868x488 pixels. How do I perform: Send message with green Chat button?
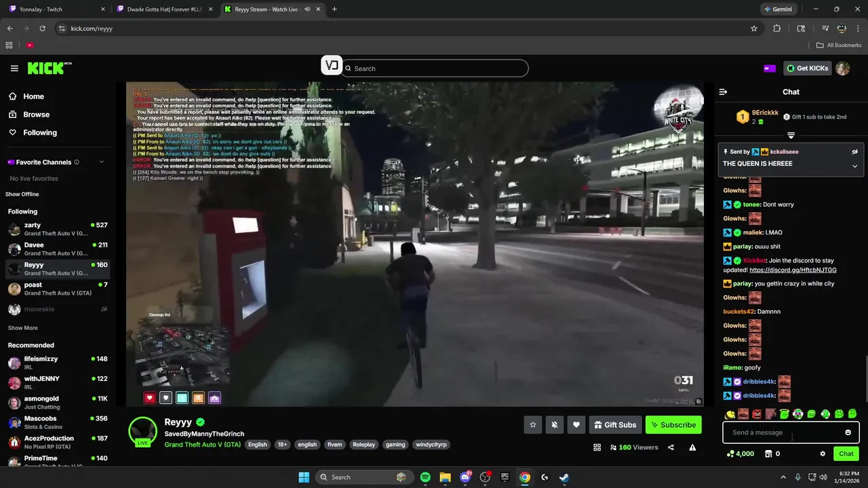(846, 454)
